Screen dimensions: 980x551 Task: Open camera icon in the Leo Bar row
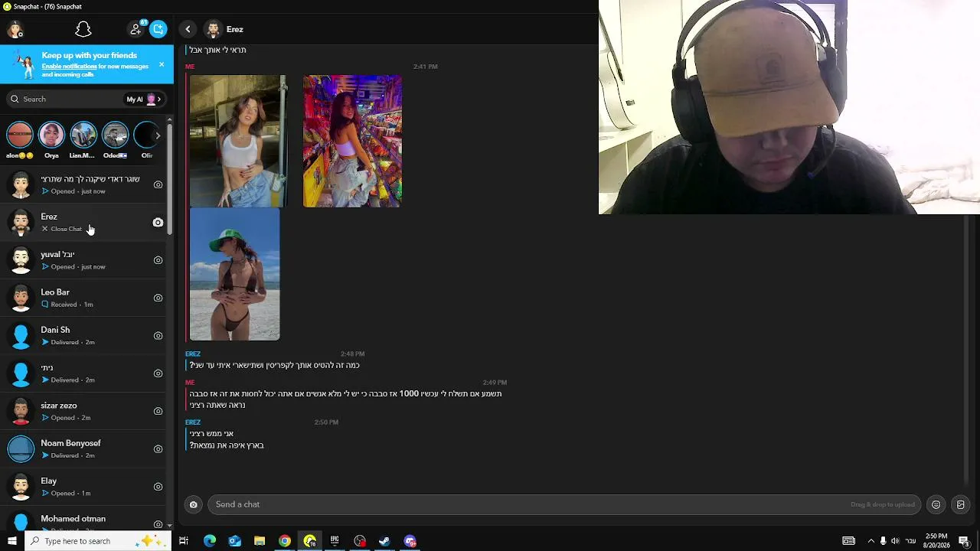[158, 298]
